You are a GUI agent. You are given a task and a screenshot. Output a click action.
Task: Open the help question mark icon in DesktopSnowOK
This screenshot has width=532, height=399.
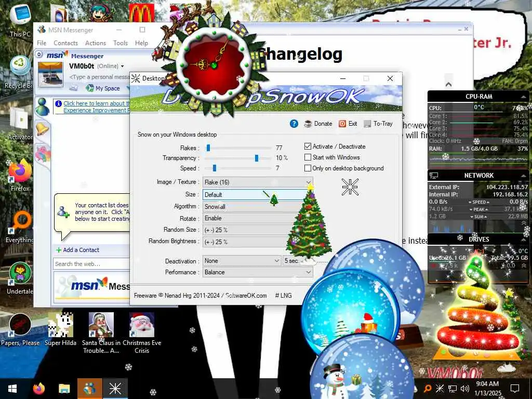294,124
